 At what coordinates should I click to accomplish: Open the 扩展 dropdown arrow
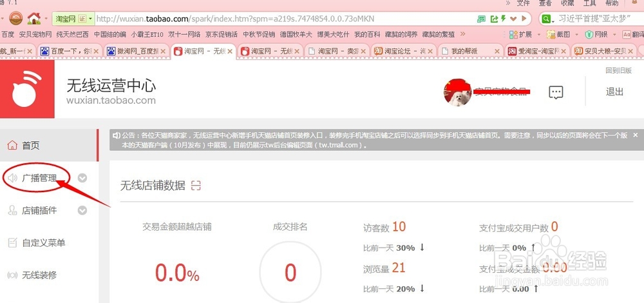pos(539,35)
